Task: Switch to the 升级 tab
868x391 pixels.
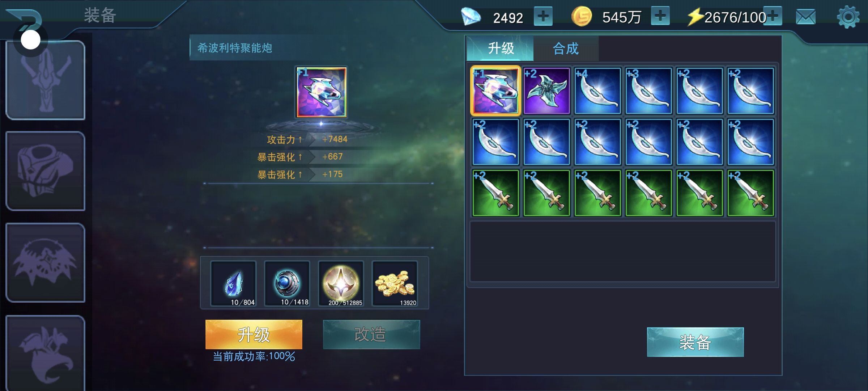Action: 501,48
